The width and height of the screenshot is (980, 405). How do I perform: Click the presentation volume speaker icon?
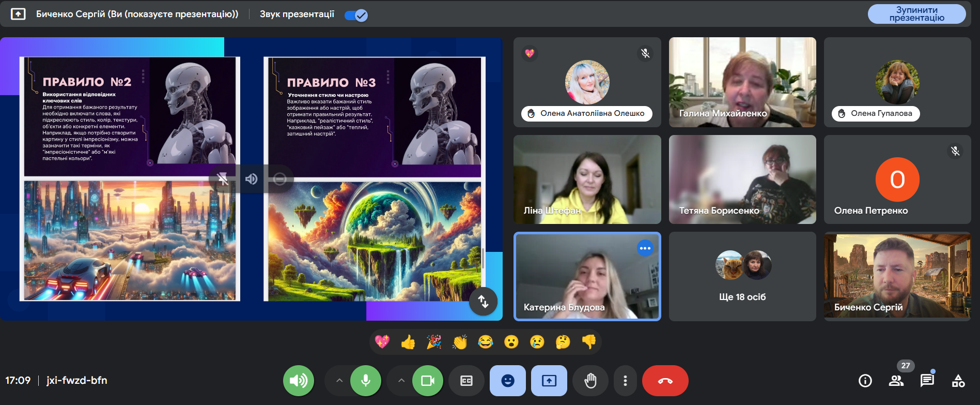coord(251,179)
